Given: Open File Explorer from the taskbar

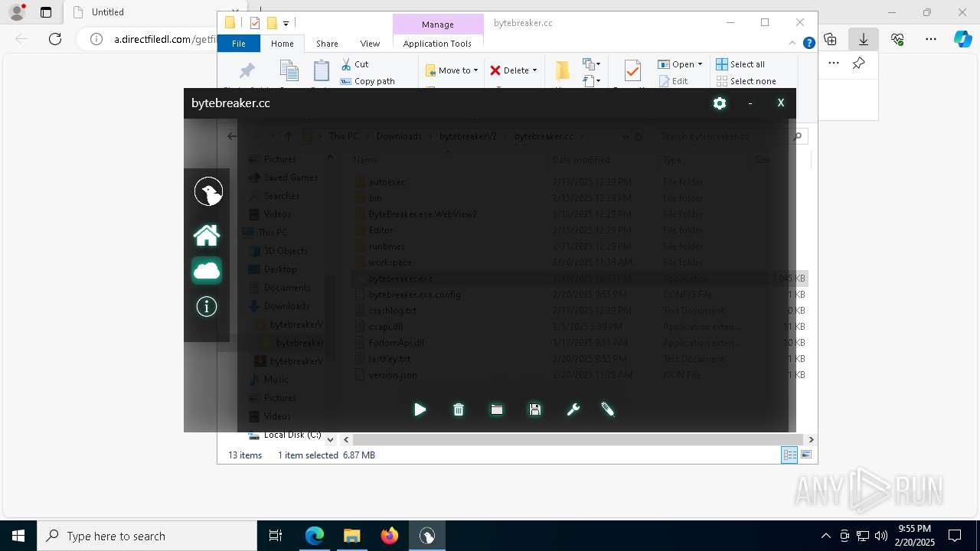Looking at the screenshot, I should pyautogui.click(x=351, y=536).
